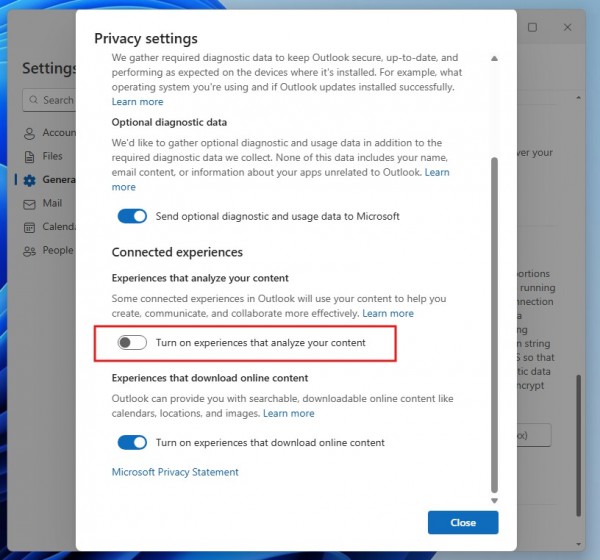The height and width of the screenshot is (560, 600).
Task: Click the People icon in Settings sidebar
Action: click(30, 251)
